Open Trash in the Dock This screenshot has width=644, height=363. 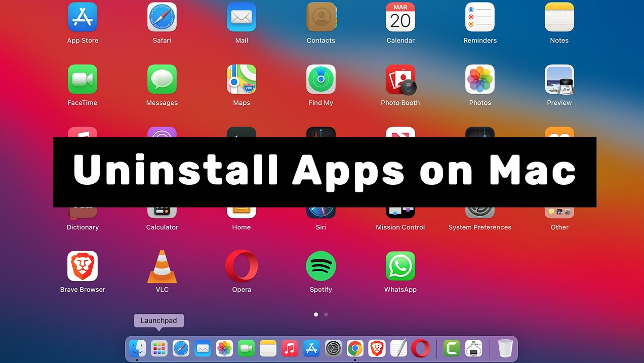pyautogui.click(x=505, y=348)
